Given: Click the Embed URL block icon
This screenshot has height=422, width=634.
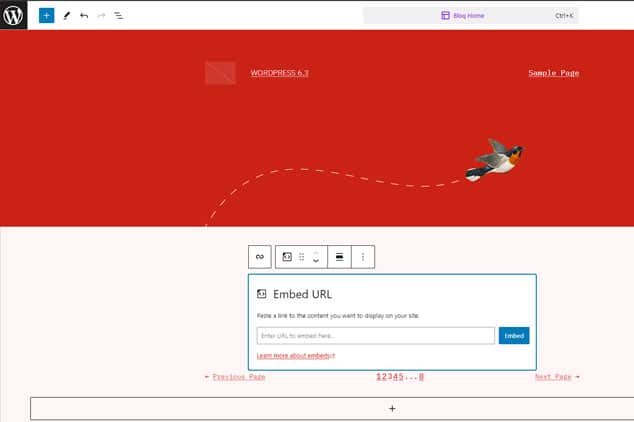Looking at the screenshot, I should 262,294.
